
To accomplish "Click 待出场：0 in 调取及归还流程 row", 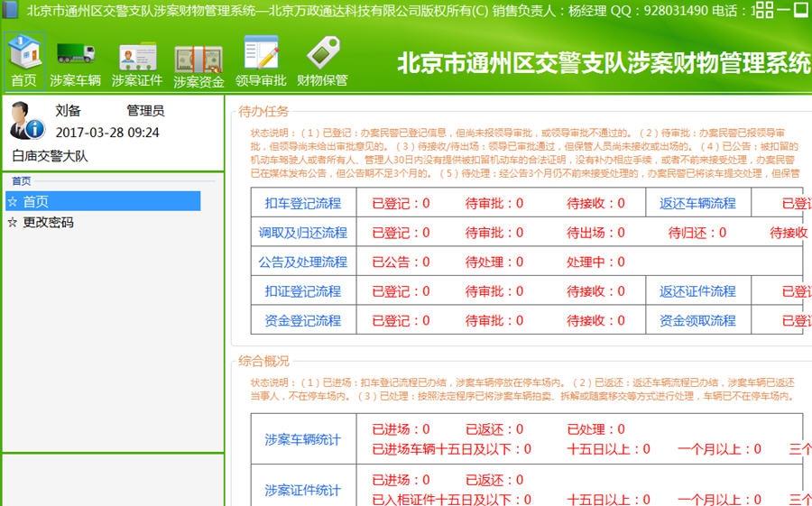I will [x=595, y=233].
